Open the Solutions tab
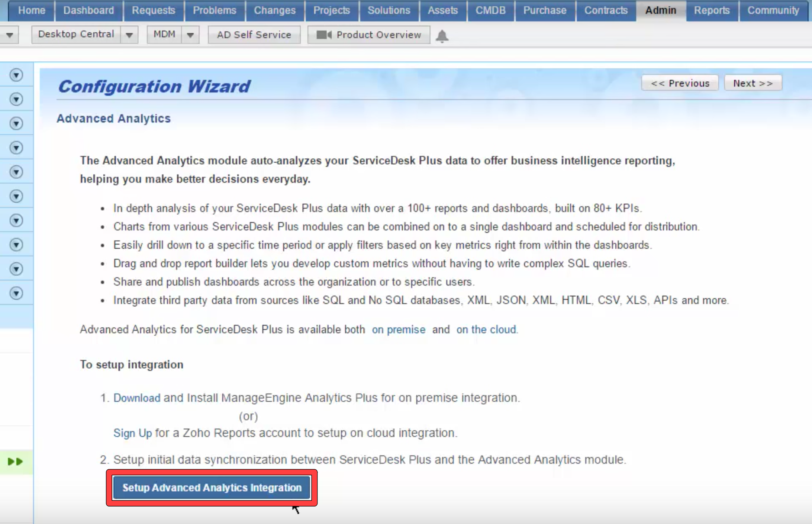812x524 pixels. (389, 10)
